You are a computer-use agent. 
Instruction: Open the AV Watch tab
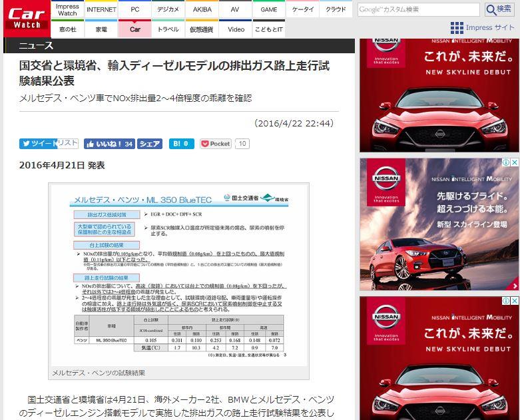[x=235, y=9]
